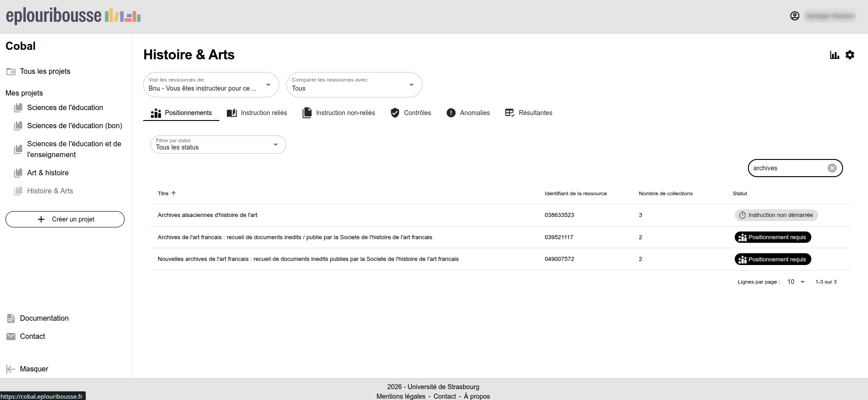The width and height of the screenshot is (868, 400).
Task: Click 'Positionnement requis' for Nouvelles archives
Action: pos(772,260)
